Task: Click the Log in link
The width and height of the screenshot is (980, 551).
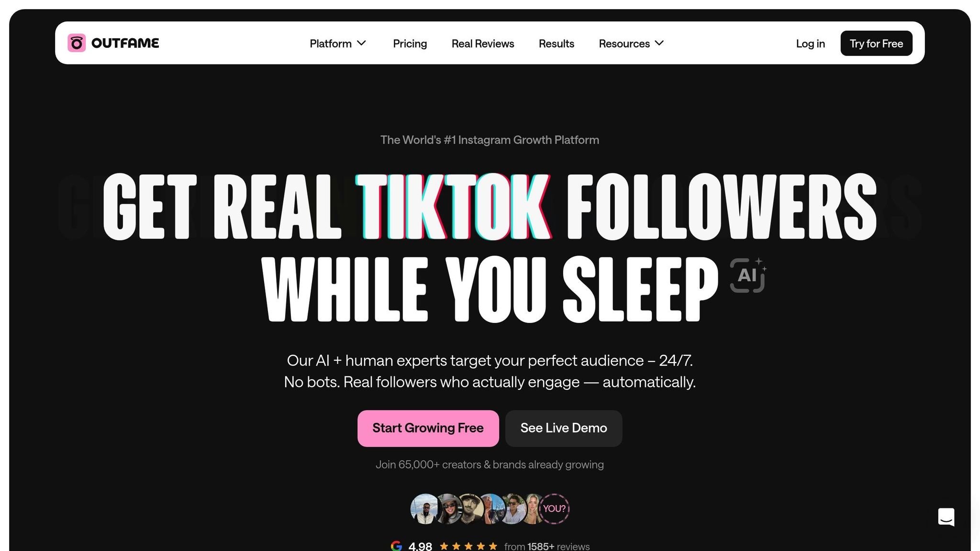Action: (810, 44)
